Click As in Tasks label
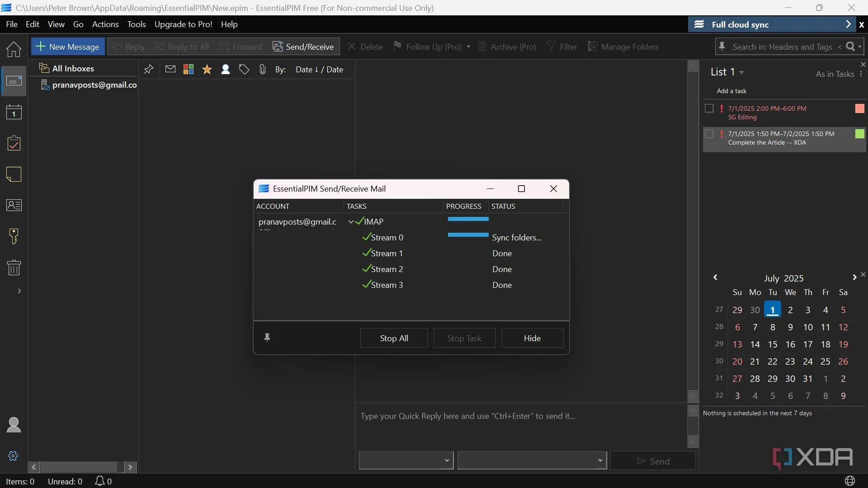The image size is (868, 488). pos(835,74)
